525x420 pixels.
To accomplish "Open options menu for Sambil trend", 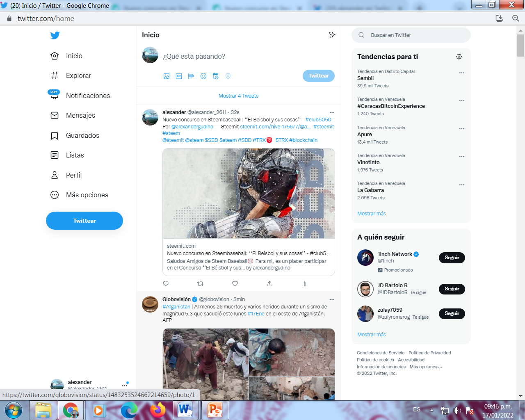I will (x=462, y=73).
